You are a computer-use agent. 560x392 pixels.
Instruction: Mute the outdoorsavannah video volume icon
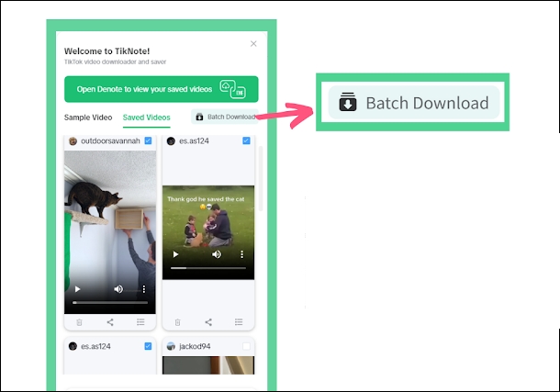pyautogui.click(x=118, y=289)
